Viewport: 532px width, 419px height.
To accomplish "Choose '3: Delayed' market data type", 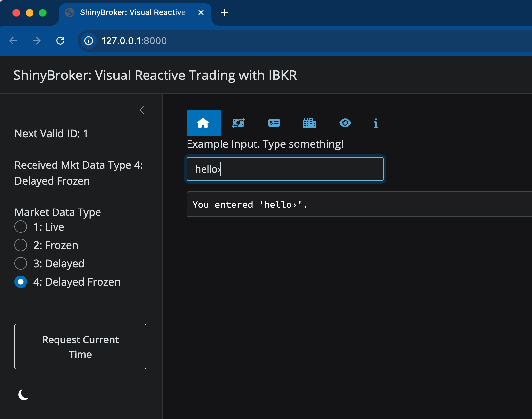I will (x=21, y=264).
